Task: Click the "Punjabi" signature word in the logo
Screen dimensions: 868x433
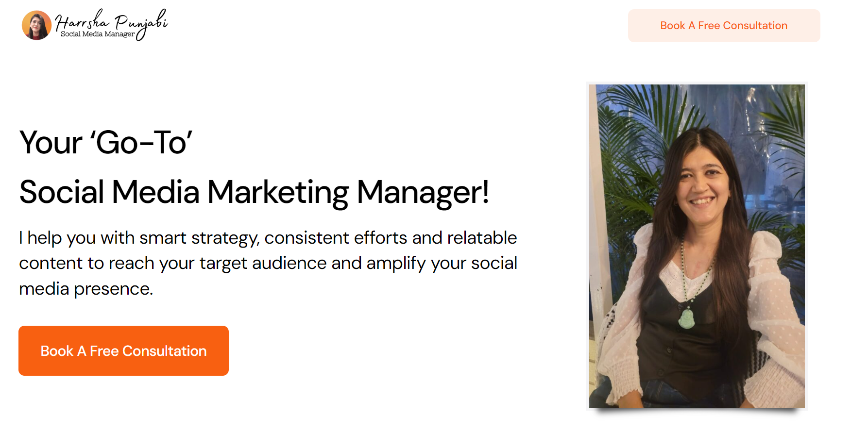Action: click(x=141, y=22)
